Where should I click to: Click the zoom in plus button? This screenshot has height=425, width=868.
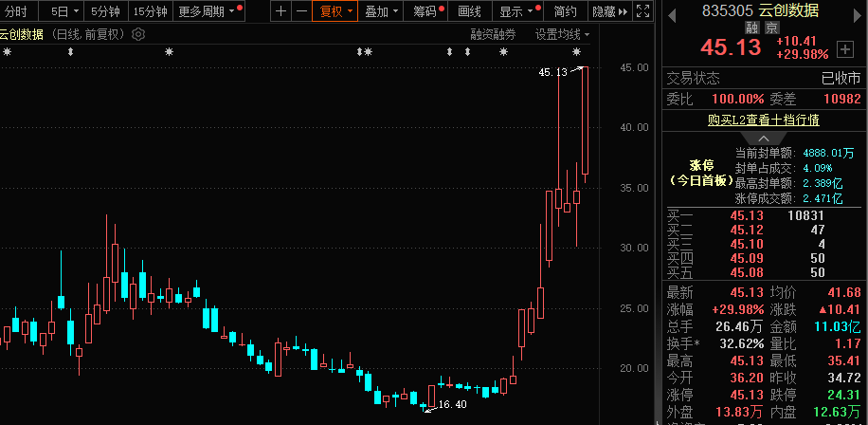[280, 11]
